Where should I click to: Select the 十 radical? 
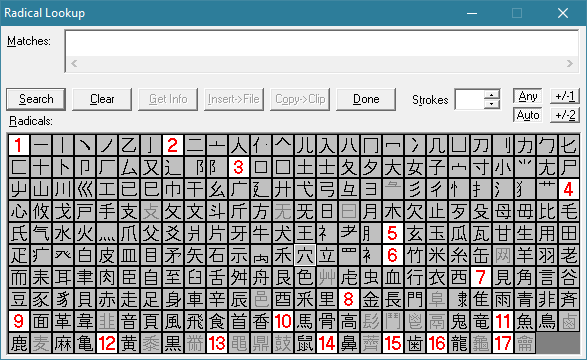tap(40, 167)
